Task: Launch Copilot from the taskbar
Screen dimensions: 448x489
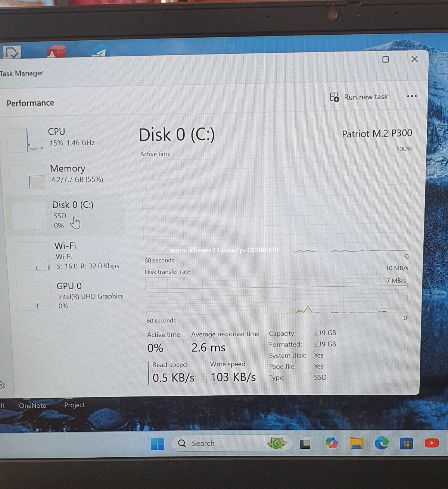Action: [x=332, y=443]
